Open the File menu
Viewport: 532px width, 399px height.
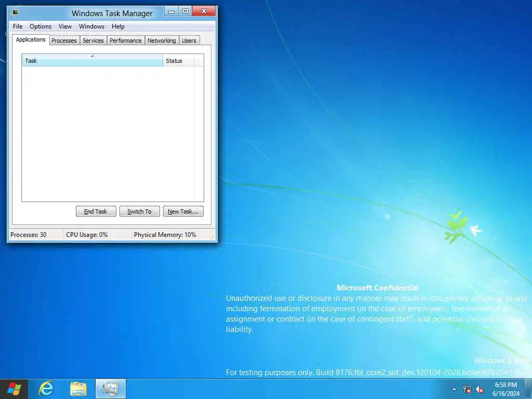(x=18, y=26)
